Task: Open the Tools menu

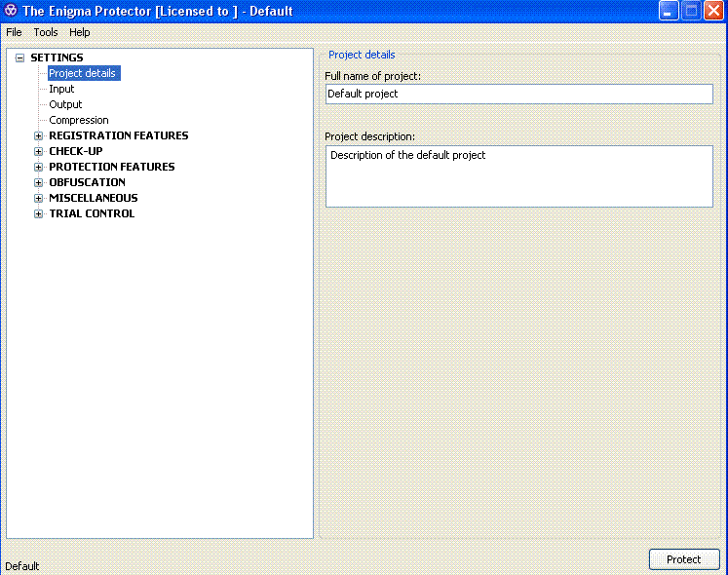Action: click(x=46, y=32)
